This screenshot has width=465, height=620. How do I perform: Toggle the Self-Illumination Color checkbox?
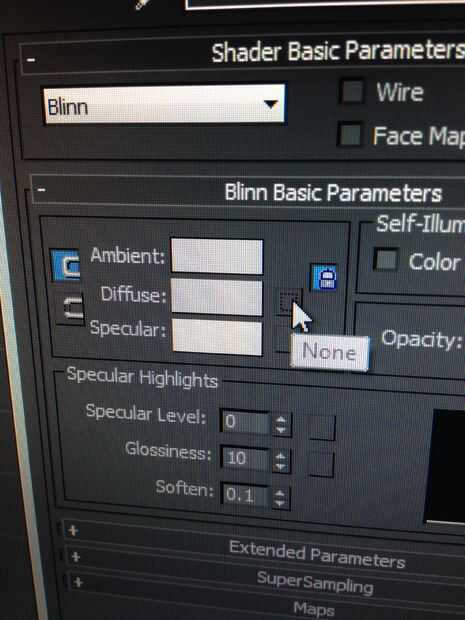pos(386,260)
